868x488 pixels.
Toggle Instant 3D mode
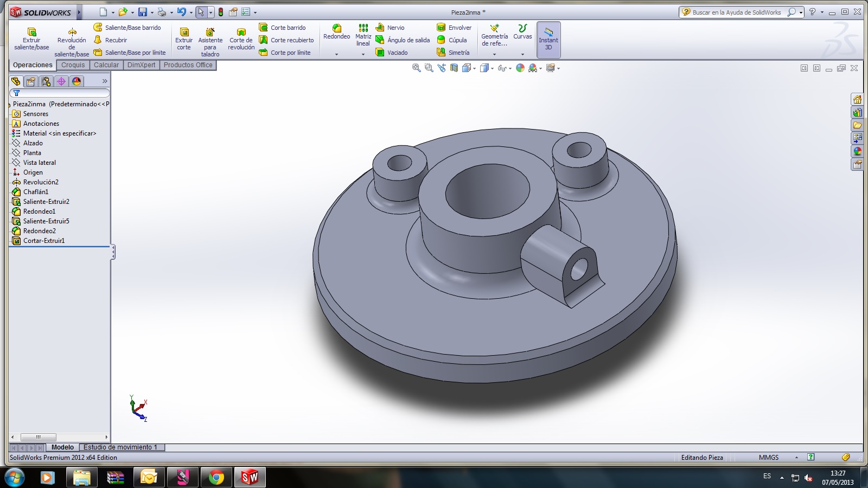[x=548, y=40]
